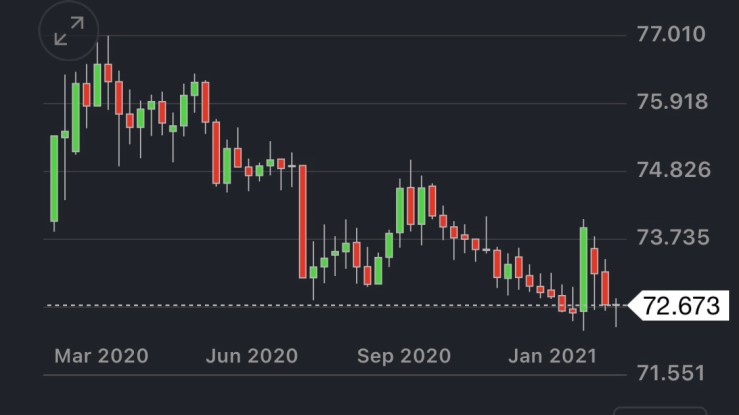Click the dashed current price line
Viewport: 739px width, 415px height.
(300, 305)
